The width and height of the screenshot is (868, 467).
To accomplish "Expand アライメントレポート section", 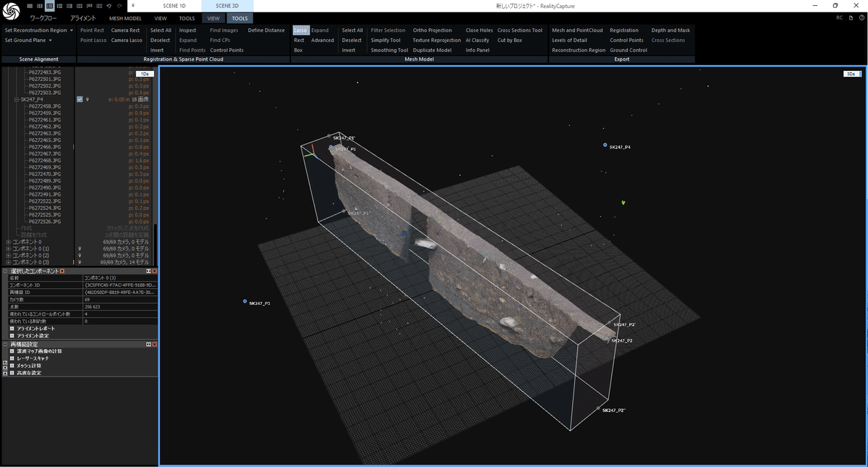I will pos(12,329).
